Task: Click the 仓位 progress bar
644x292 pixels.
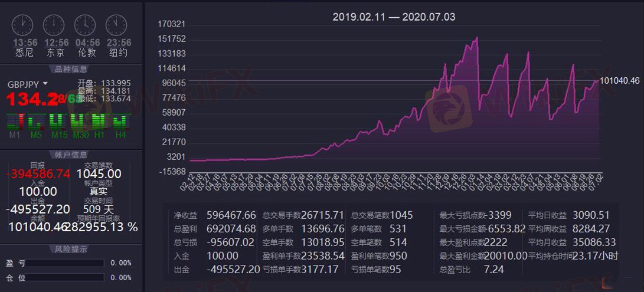Action: point(64,277)
